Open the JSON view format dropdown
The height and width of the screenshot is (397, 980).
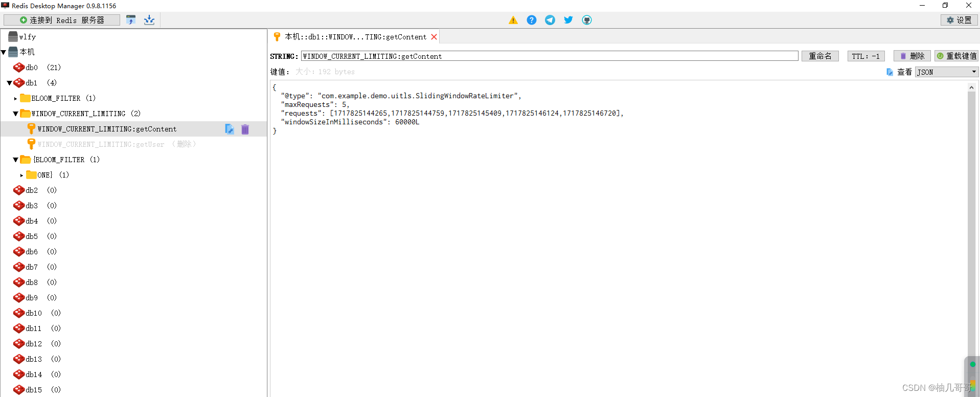click(947, 72)
